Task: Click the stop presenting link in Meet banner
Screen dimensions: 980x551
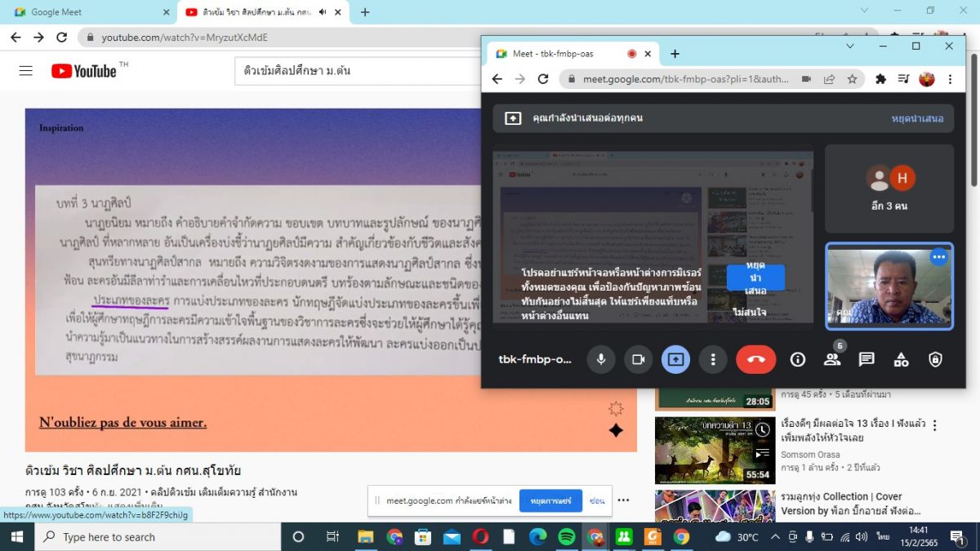Action: [x=917, y=118]
